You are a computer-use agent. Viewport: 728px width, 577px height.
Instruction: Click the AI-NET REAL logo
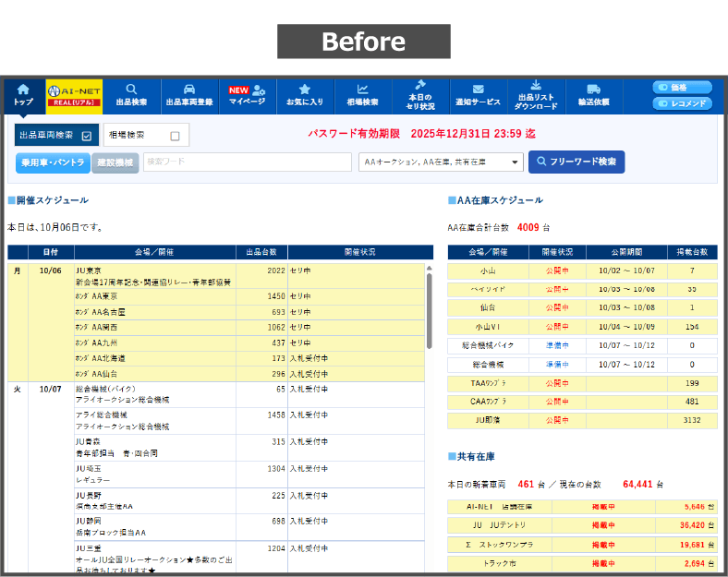(73, 96)
